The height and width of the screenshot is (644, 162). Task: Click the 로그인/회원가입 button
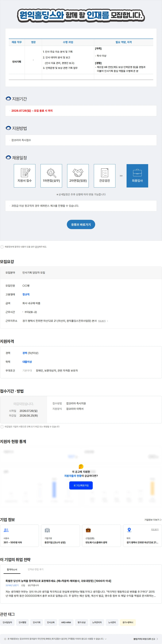coord(81,485)
